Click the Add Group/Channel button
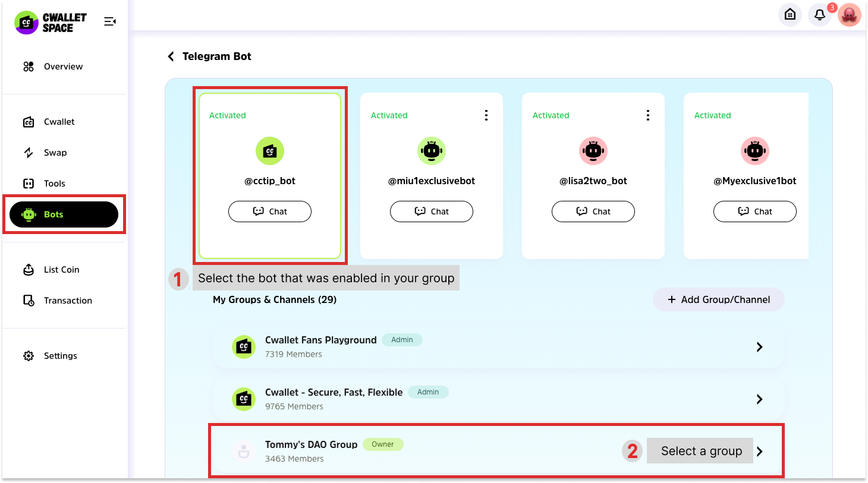Screen dimensions: 868x483 coord(718,299)
